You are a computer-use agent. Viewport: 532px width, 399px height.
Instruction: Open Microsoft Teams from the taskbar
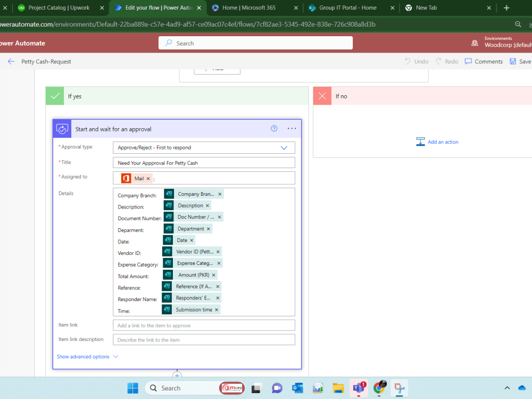pos(359,388)
